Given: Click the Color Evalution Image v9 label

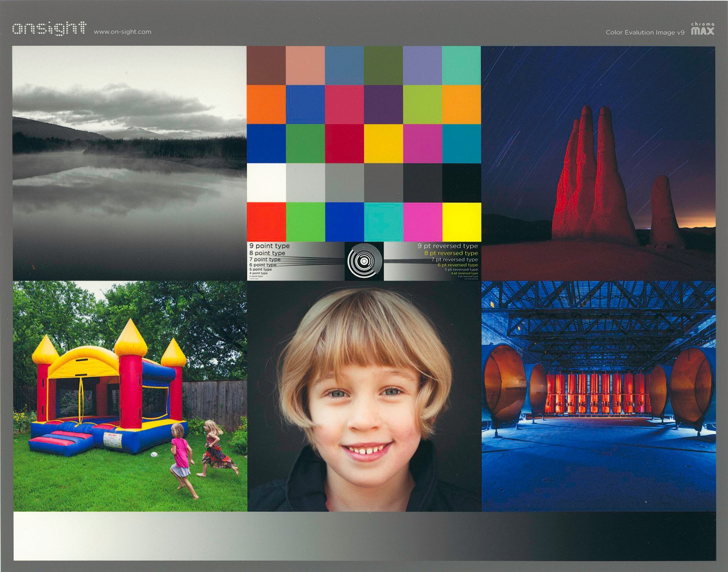Looking at the screenshot, I should click(645, 32).
